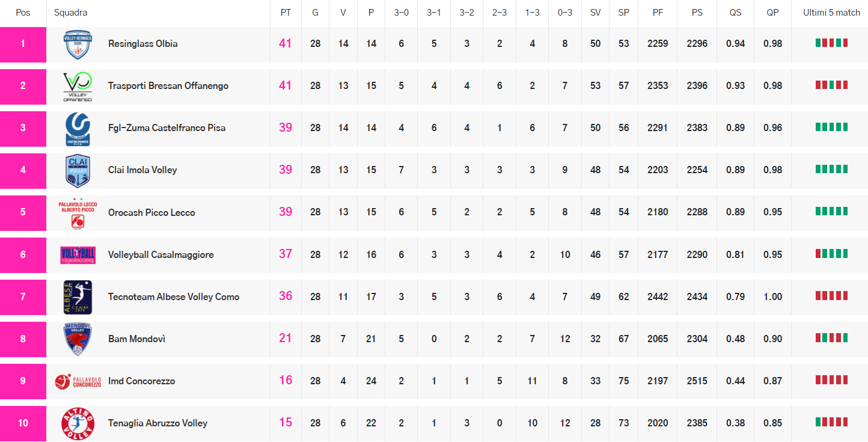This screenshot has width=868, height=442.
Task: Select the Clai Imola Volley crest
Action: 78,170
